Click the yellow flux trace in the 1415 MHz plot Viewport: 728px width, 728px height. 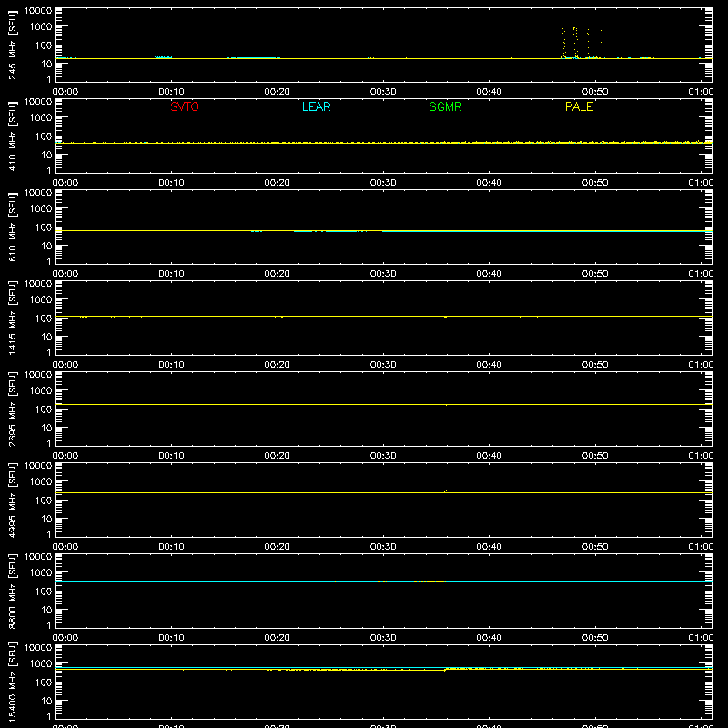[x=383, y=316]
